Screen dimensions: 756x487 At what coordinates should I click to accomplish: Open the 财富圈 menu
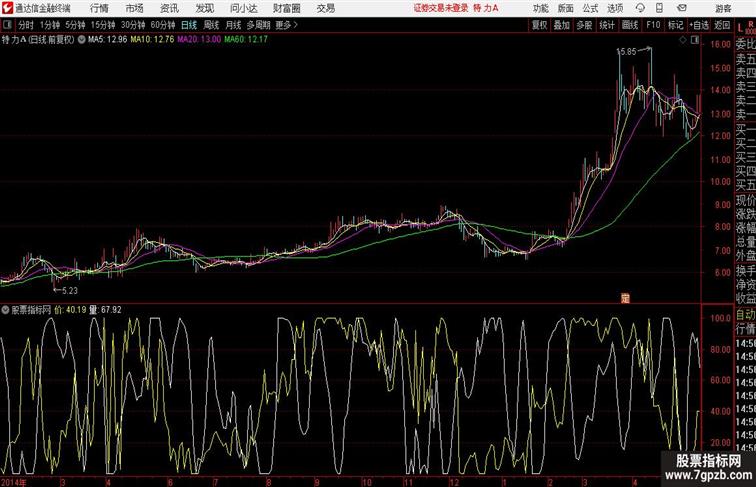click(x=287, y=8)
